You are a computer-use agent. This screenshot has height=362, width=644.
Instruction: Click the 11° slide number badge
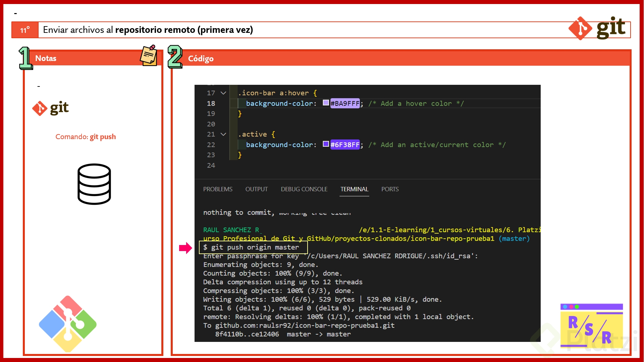[25, 30]
